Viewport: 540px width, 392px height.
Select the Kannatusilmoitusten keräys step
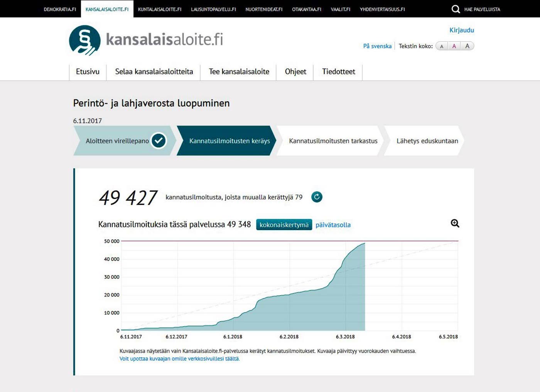(x=229, y=141)
